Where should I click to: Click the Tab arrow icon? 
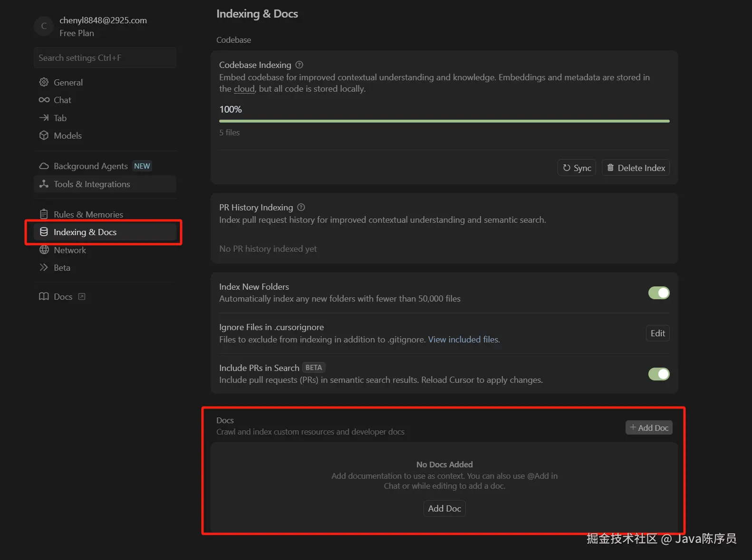tap(44, 118)
